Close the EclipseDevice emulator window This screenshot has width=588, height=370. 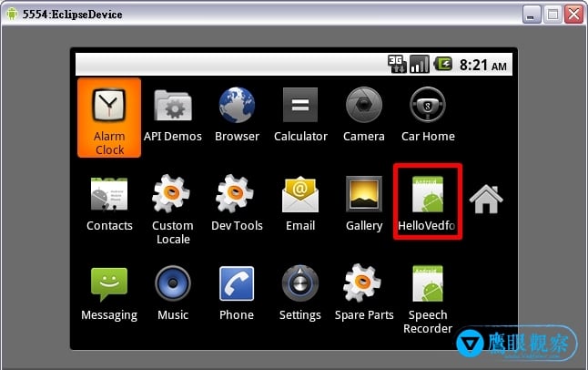tap(574, 15)
